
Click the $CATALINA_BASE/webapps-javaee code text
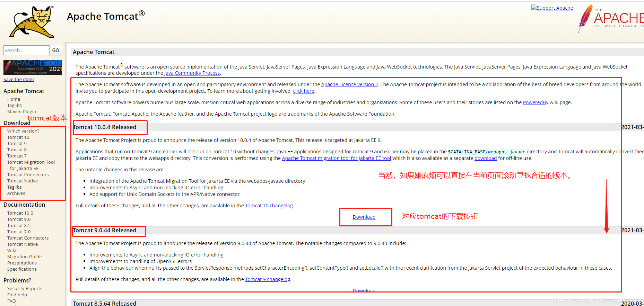pos(487,152)
